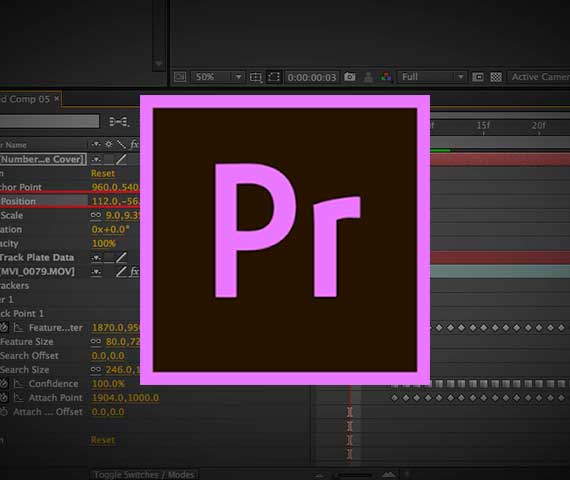
Task: Take a snapshot with the camera icon
Action: pos(350,77)
